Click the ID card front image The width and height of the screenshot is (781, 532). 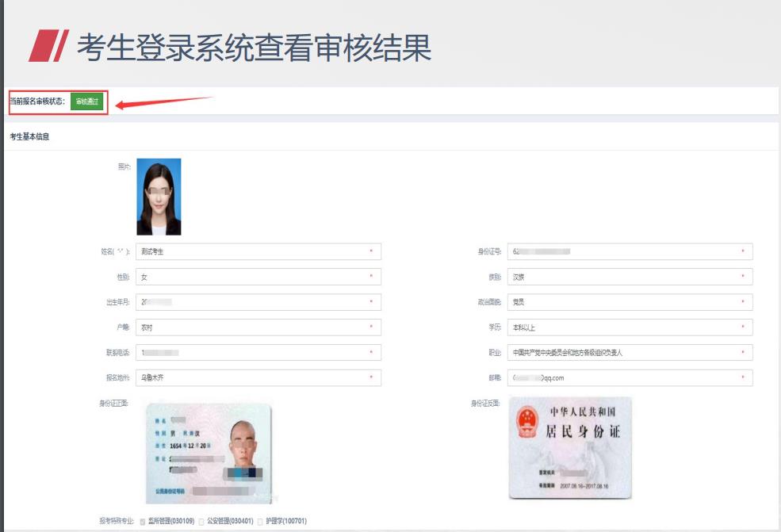click(209, 453)
